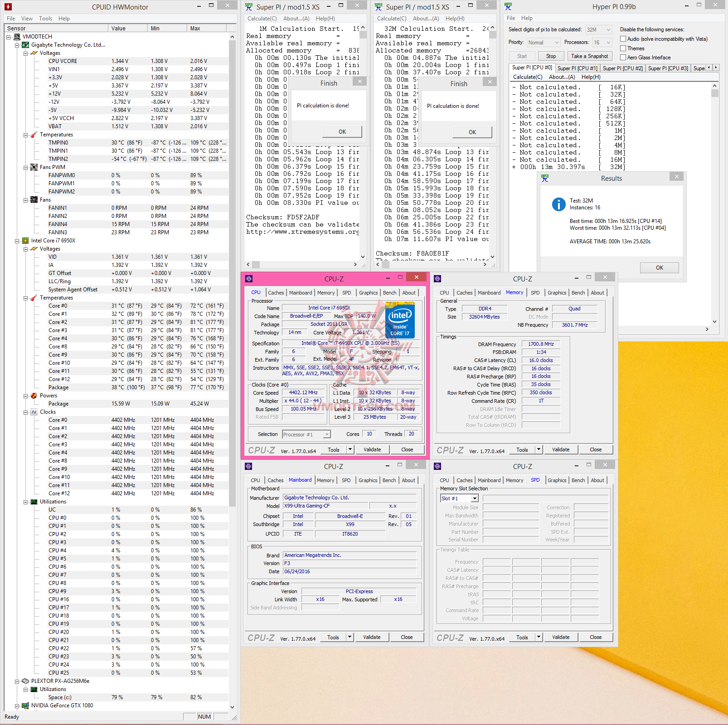The image size is (728, 725).
Task: Open the View menu in HWMonitor
Action: (27, 19)
